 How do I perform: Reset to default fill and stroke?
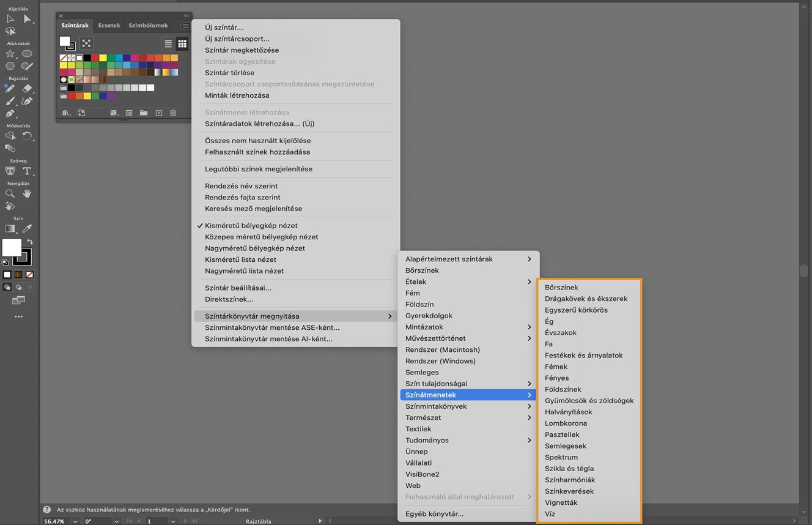(x=6, y=262)
